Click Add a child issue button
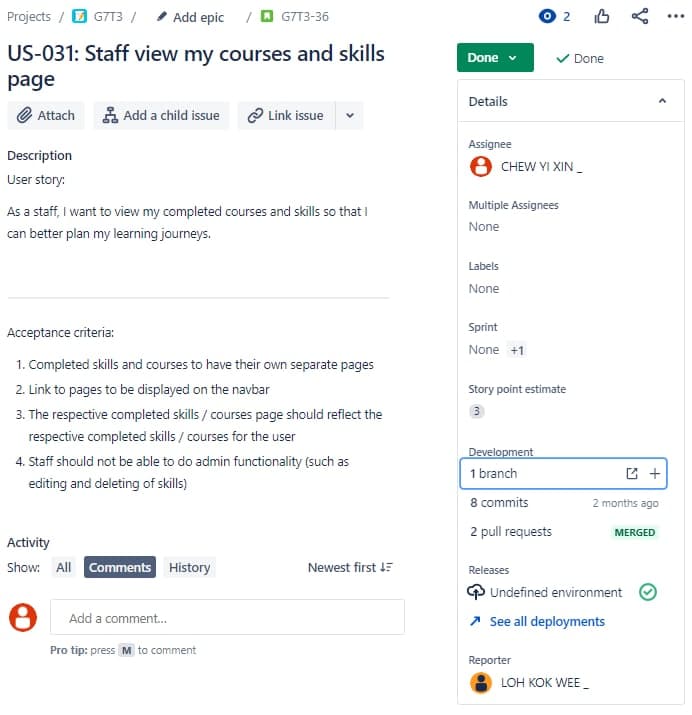This screenshot has height=715, width=692. 162,115
